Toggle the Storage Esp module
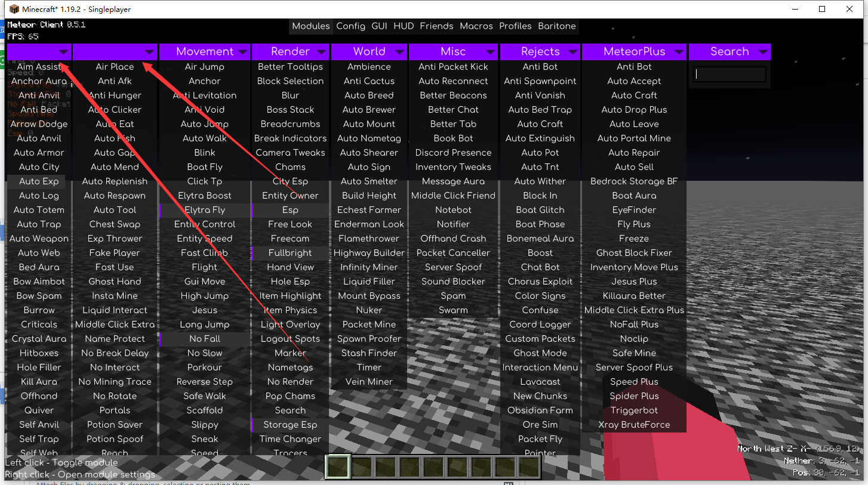This screenshot has width=868, height=485. point(290,424)
